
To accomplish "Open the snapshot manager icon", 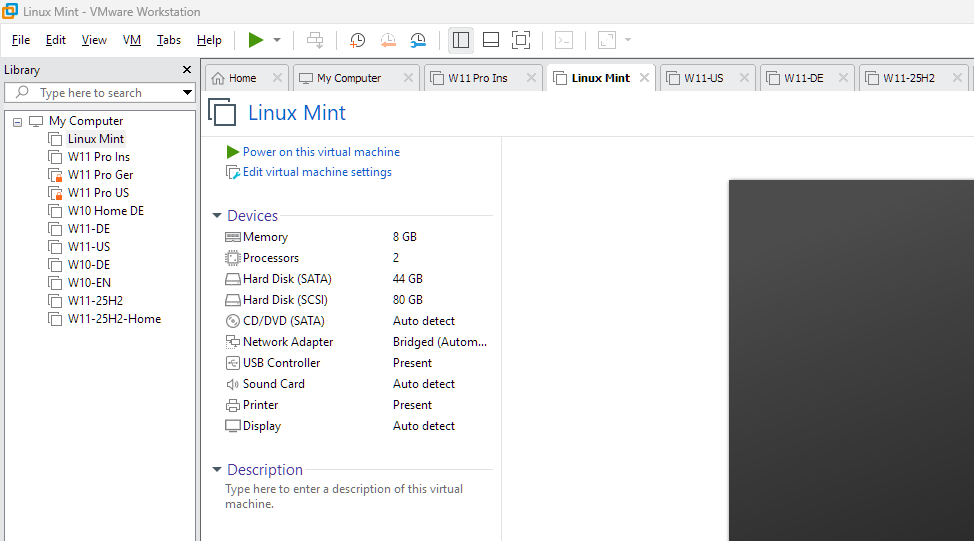I will point(418,40).
